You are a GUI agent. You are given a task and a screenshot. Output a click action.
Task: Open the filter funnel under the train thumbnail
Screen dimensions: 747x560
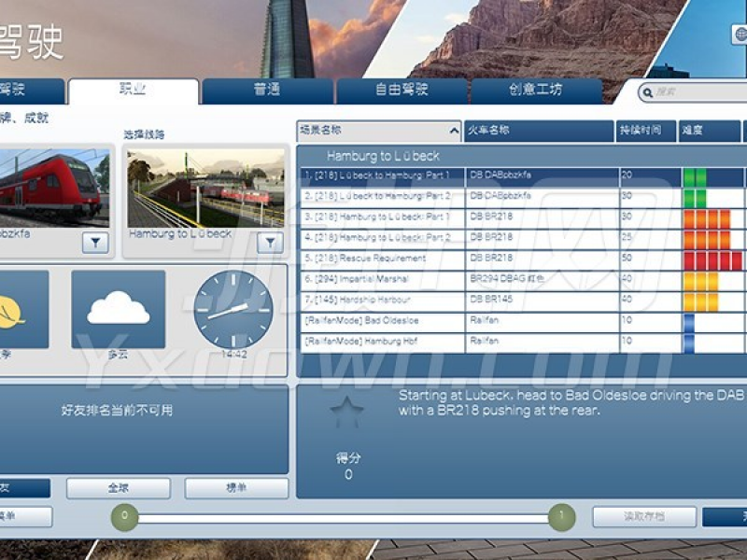[x=95, y=243]
